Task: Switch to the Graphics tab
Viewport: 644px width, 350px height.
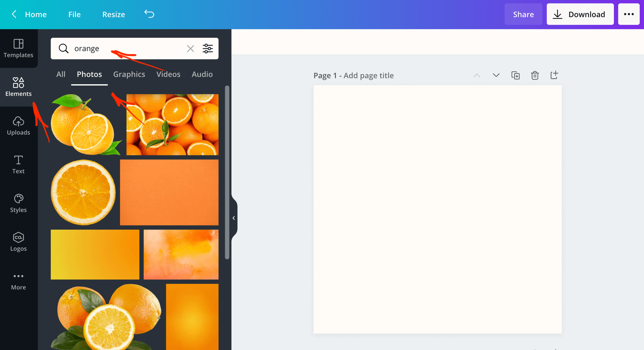Action: click(129, 74)
